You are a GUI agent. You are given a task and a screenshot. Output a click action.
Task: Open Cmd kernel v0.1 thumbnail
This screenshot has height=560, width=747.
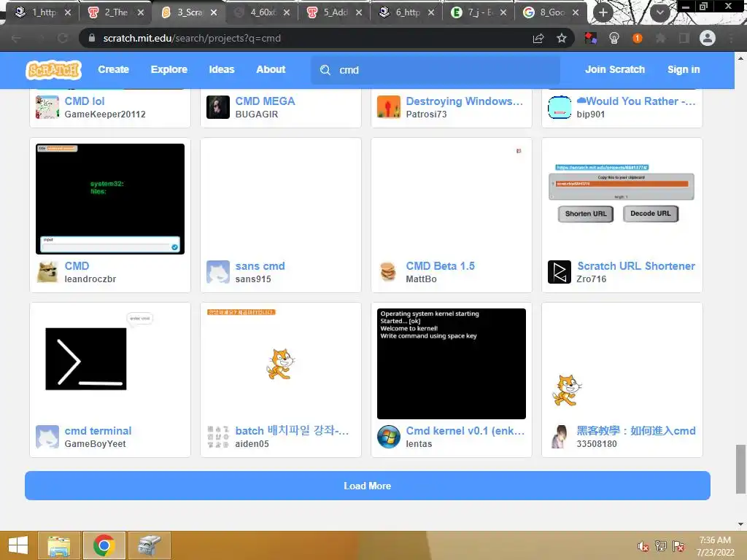coord(452,364)
